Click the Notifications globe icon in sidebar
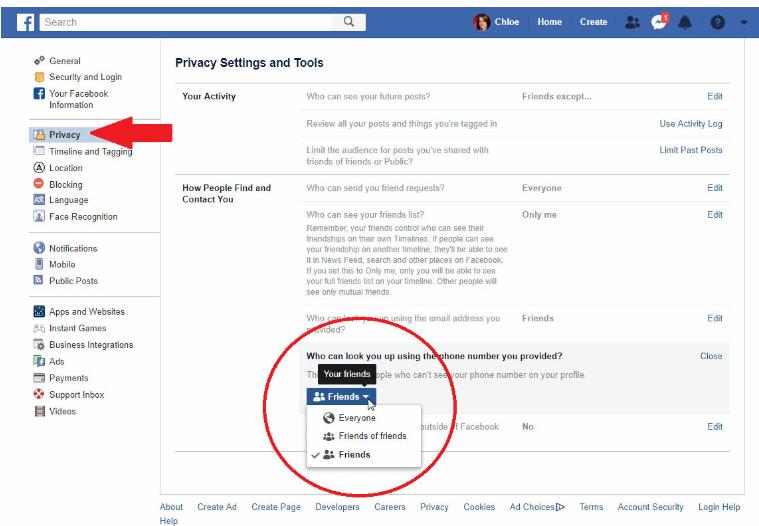The height and width of the screenshot is (526, 759). coord(39,248)
